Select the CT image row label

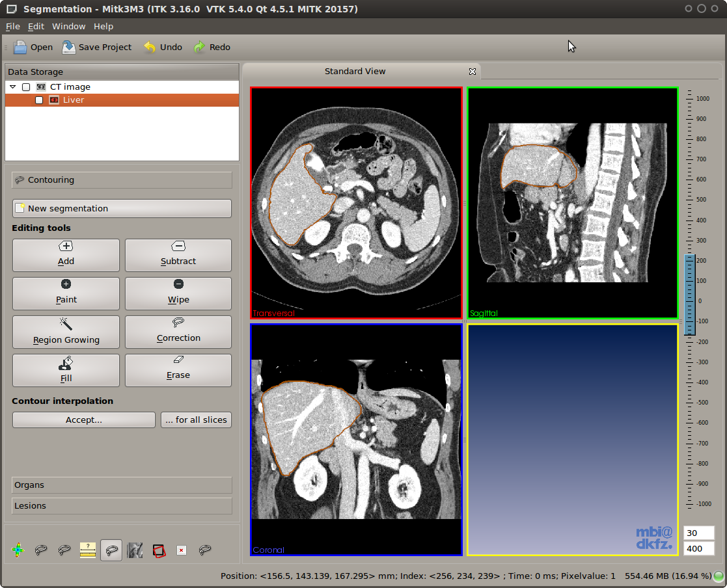point(70,87)
